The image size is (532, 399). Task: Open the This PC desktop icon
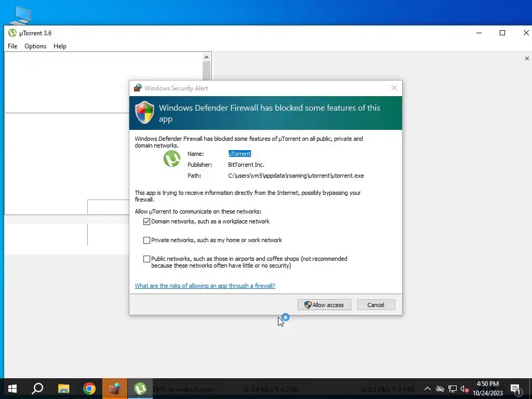point(21,15)
